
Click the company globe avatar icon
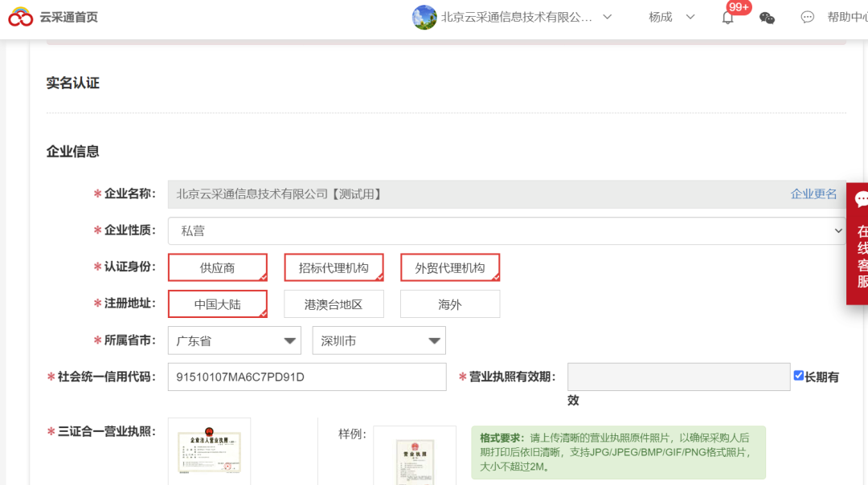[x=424, y=17]
